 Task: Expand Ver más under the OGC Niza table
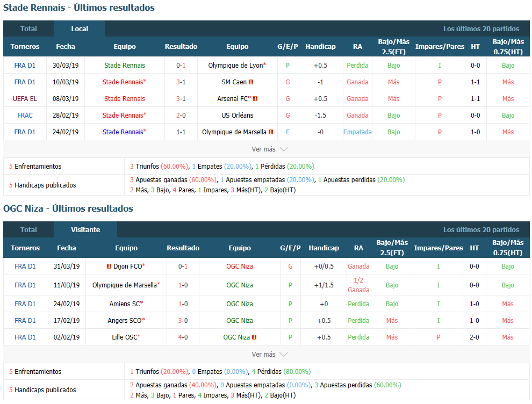(x=269, y=355)
